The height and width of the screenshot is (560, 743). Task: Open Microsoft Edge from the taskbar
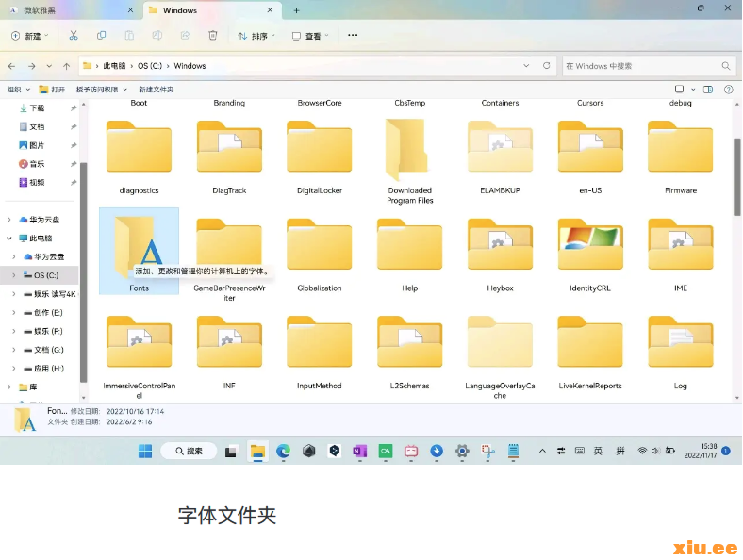click(283, 452)
